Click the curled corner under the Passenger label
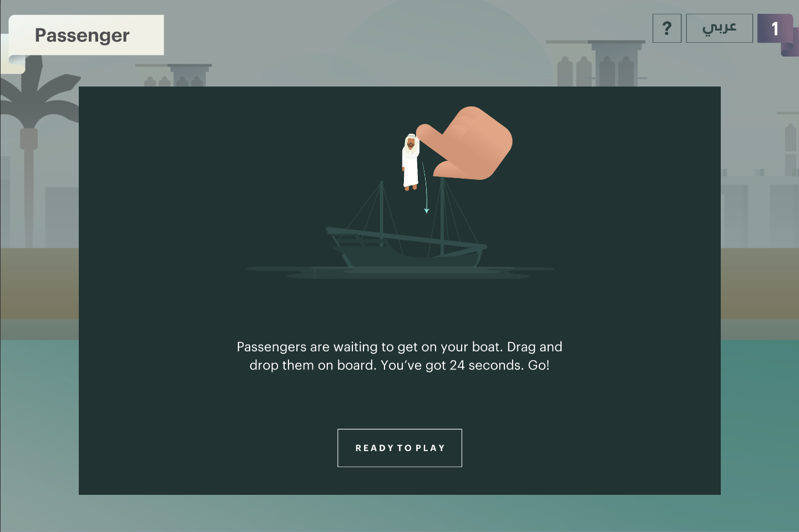 pyautogui.click(x=13, y=64)
